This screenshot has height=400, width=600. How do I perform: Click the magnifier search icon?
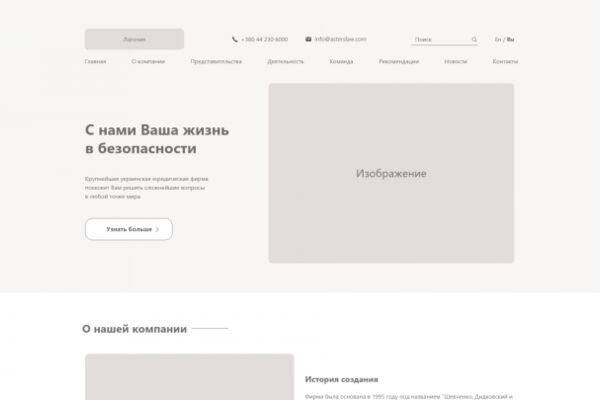pos(474,39)
